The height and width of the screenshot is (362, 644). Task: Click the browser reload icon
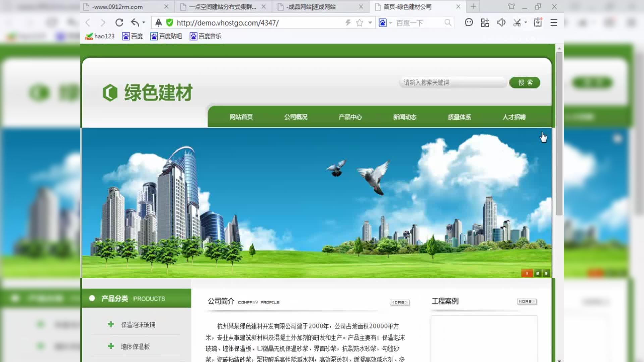tap(119, 23)
